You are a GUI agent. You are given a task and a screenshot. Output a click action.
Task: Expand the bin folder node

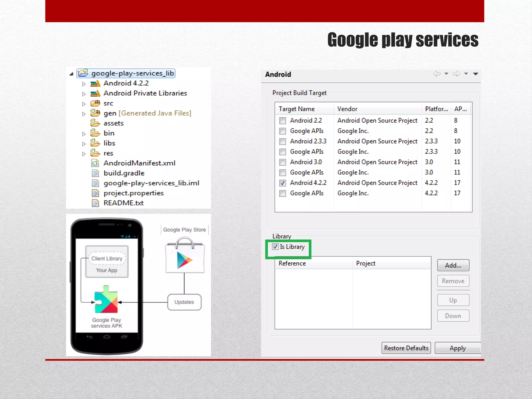pos(84,134)
